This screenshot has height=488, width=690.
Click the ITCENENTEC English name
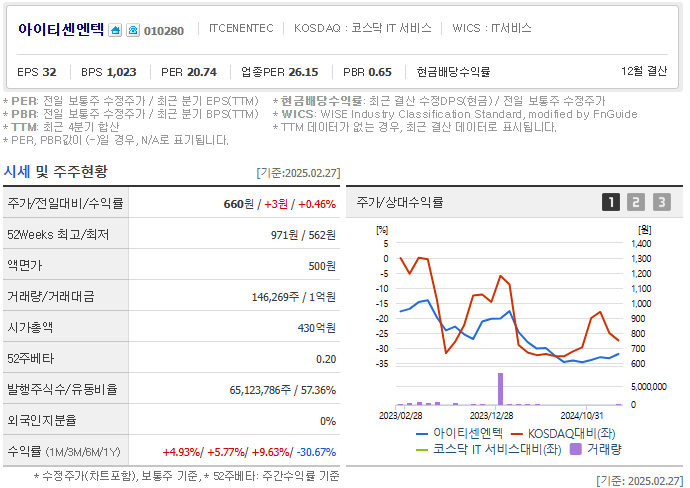coord(241,28)
